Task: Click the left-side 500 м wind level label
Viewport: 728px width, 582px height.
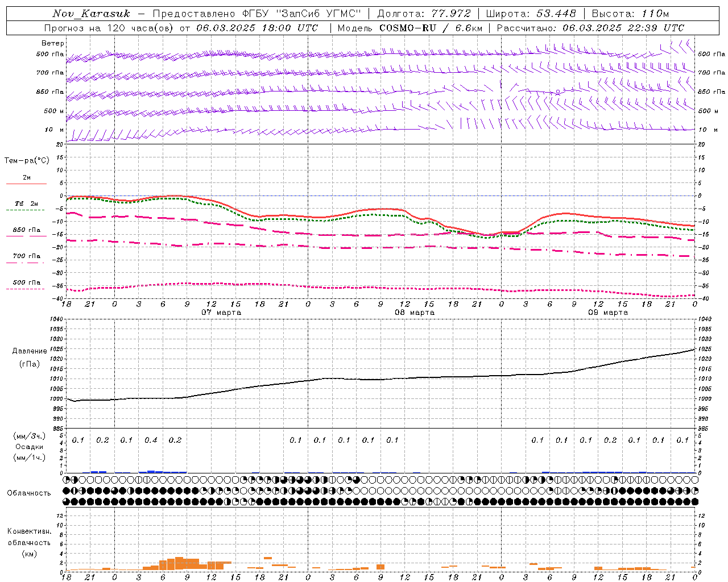Action: (x=55, y=111)
